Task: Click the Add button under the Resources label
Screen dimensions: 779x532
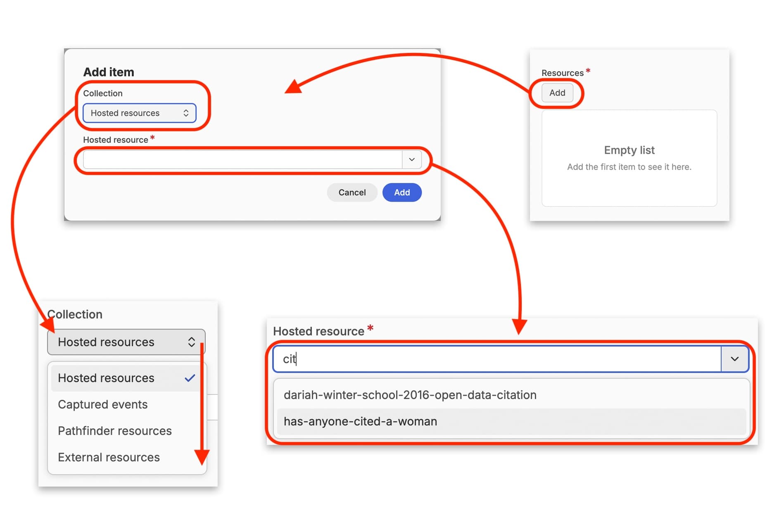Action: click(x=557, y=93)
